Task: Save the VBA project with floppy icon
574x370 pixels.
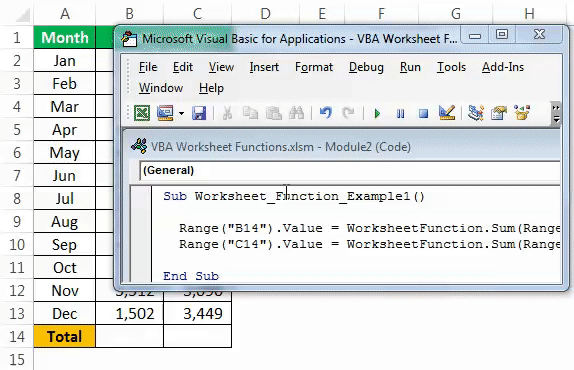Action: point(199,113)
